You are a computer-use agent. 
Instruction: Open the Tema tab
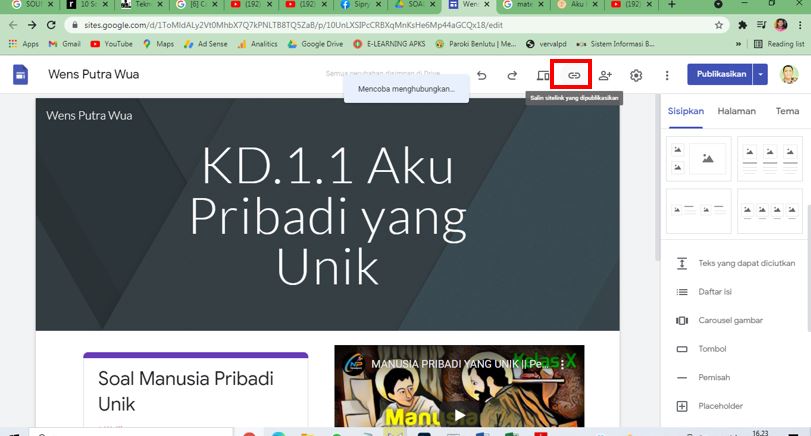click(x=787, y=111)
